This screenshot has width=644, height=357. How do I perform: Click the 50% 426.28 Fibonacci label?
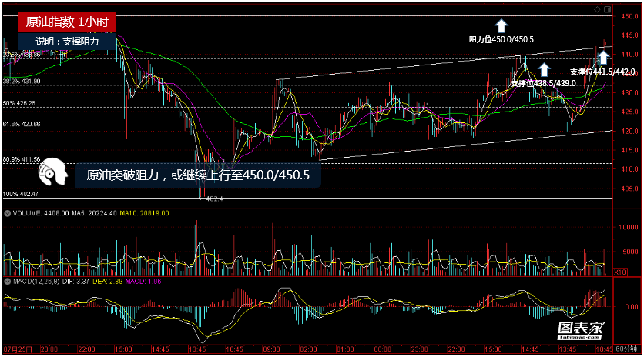(x=19, y=103)
